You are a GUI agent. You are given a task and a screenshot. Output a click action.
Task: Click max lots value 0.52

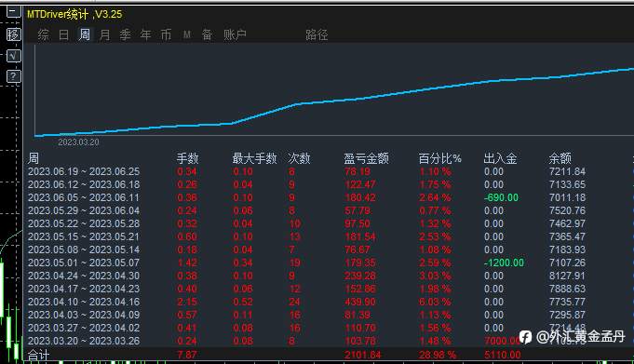[x=243, y=302]
